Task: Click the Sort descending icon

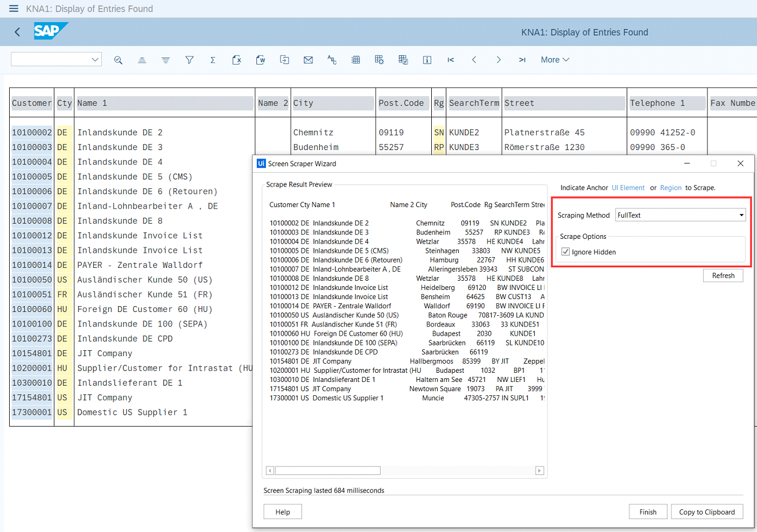Action: (165, 60)
